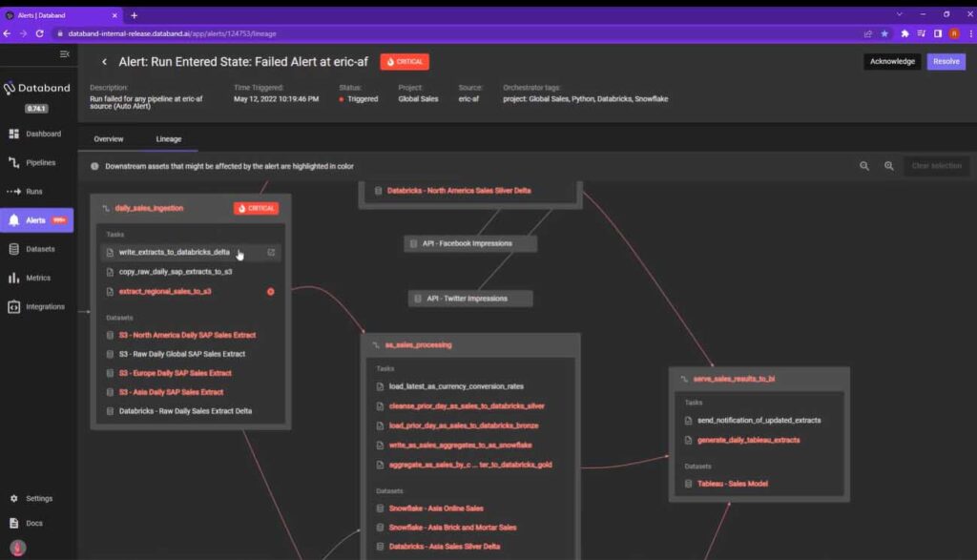Viewport: 977px width, 560px height.
Task: Click the Acknowledge button
Action: [892, 62]
